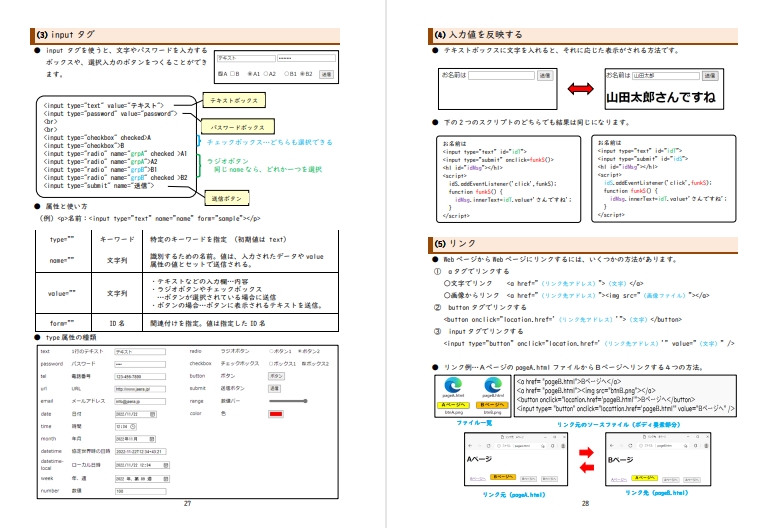This screenshot has width=765, height=528.
Task: Click the Aページへ text link in Bページ window
Action: 618,480
